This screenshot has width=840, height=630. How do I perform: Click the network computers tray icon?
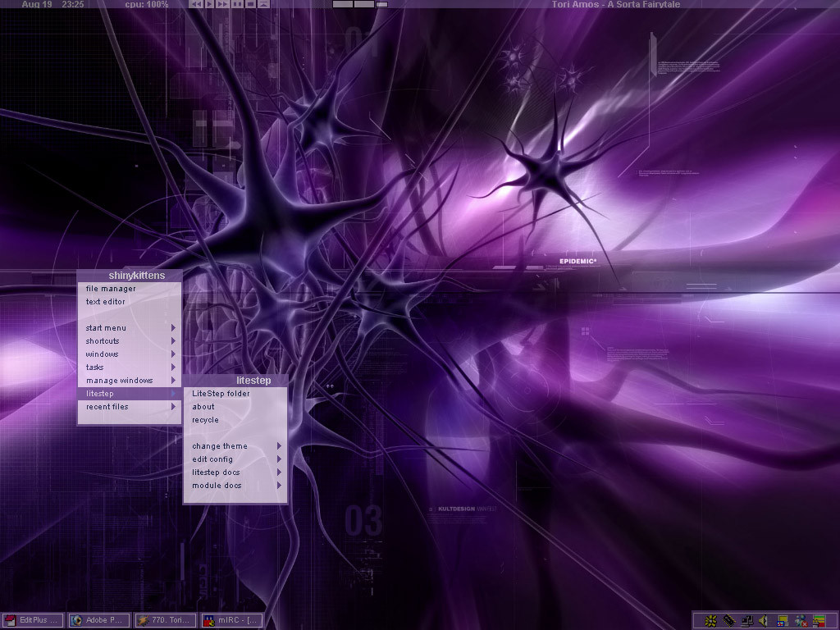[747, 621]
